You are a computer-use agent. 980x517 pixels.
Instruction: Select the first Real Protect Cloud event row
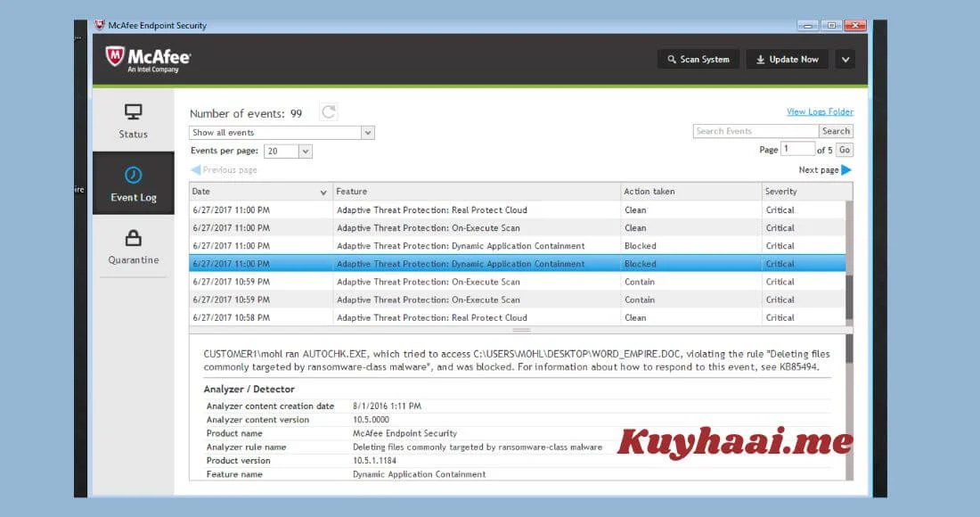[518, 210]
